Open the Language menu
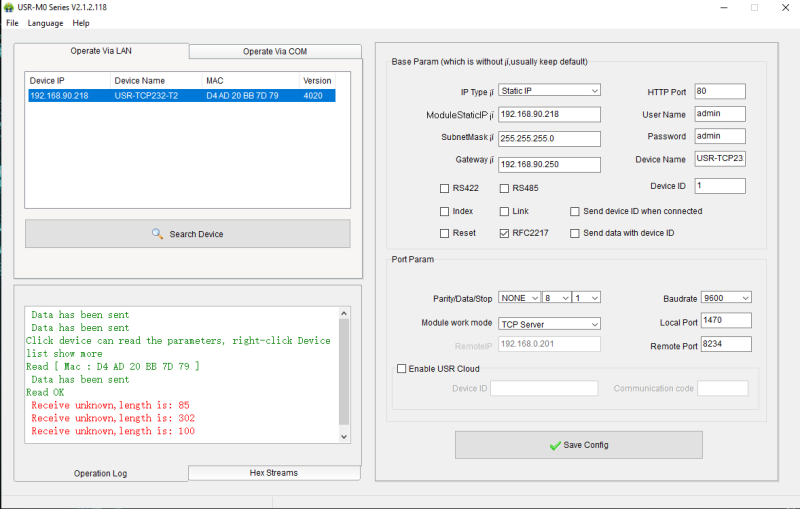The height and width of the screenshot is (509, 800). tap(45, 23)
